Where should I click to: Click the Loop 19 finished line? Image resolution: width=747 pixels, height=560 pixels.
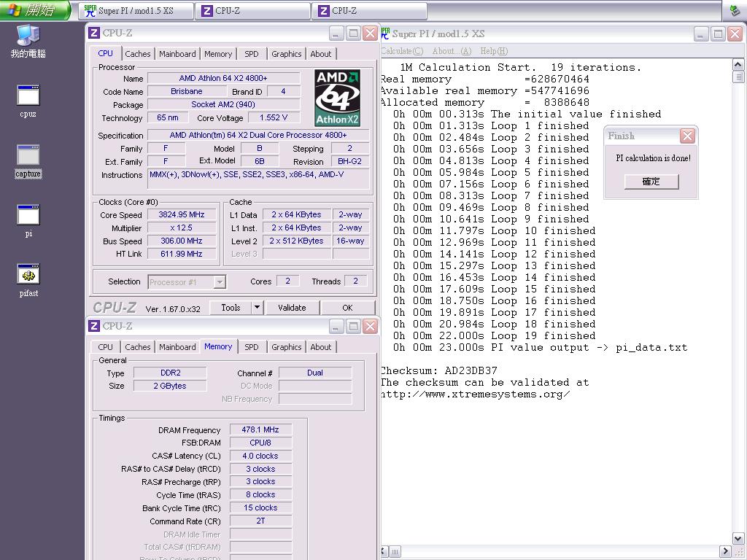point(494,335)
